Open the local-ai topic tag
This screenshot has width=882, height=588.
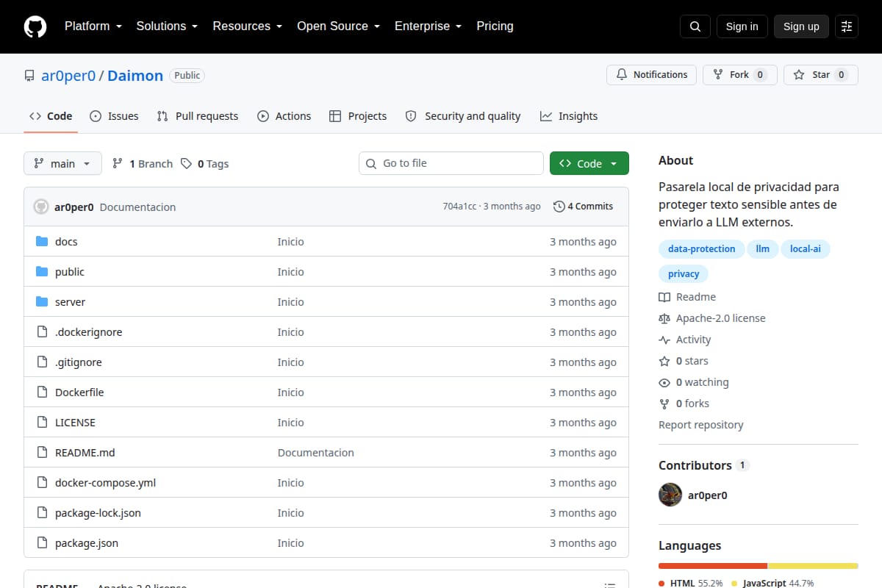click(x=806, y=249)
